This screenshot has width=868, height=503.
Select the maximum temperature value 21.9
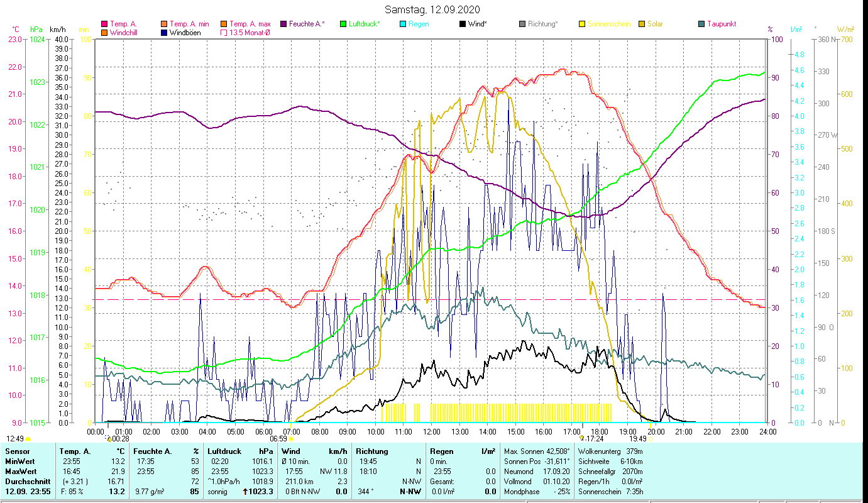click(x=118, y=472)
